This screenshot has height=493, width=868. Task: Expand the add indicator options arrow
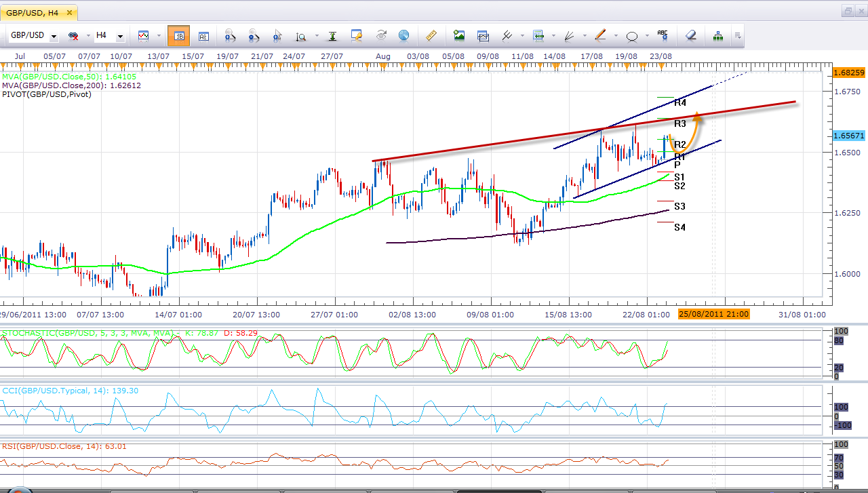point(554,35)
